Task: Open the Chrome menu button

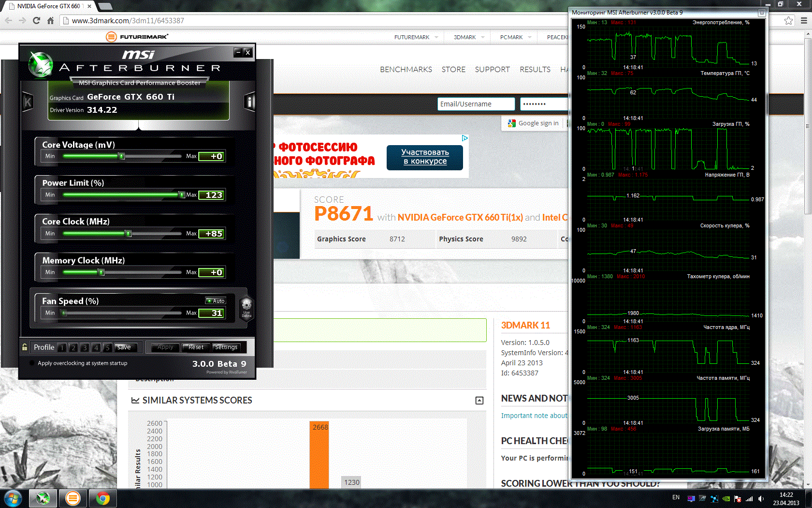Action: click(x=804, y=20)
